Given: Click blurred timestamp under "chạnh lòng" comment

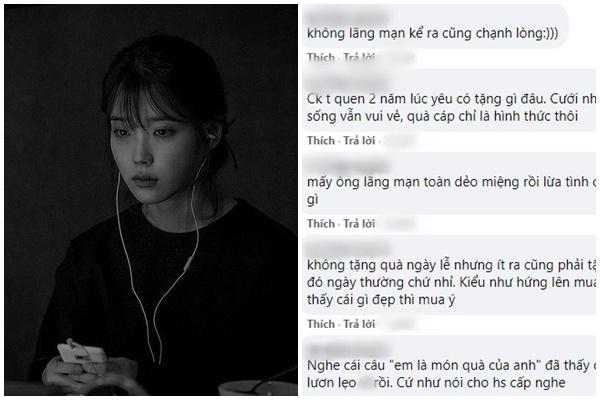Looking at the screenshot, I should 400,57.
